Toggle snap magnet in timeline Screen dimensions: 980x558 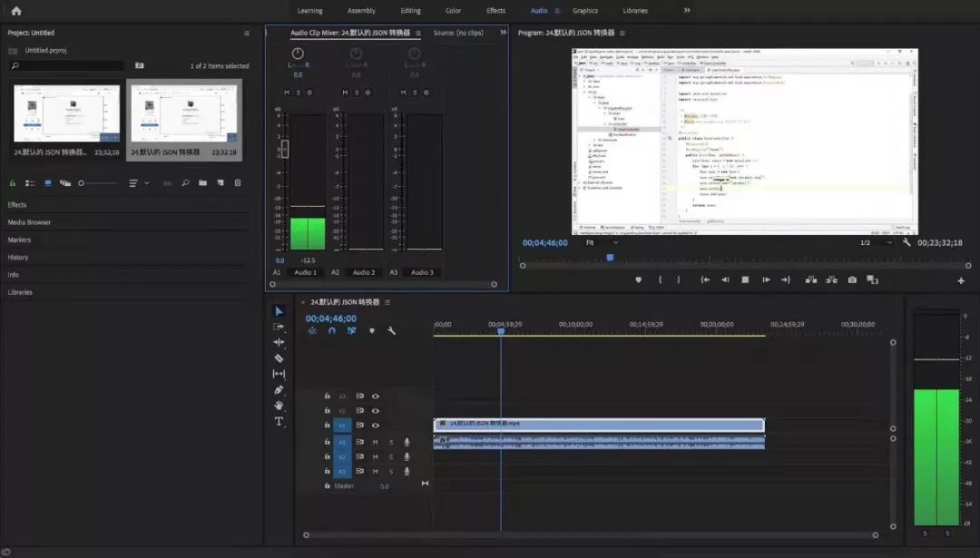click(x=332, y=331)
